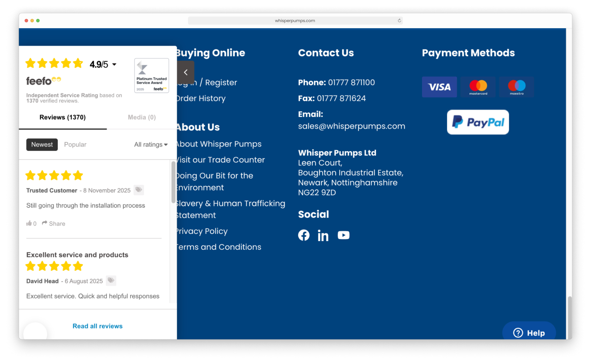
Task: Open the Reviews (1370) tab
Action: 62,117
